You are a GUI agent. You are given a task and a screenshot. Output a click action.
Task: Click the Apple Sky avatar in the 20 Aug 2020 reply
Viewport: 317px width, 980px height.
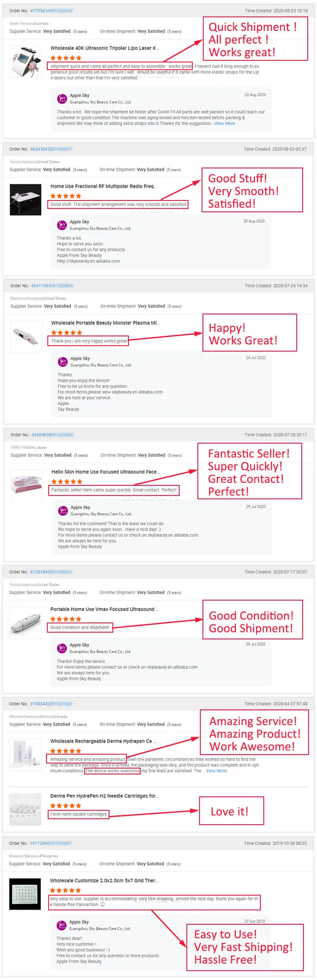click(x=62, y=225)
